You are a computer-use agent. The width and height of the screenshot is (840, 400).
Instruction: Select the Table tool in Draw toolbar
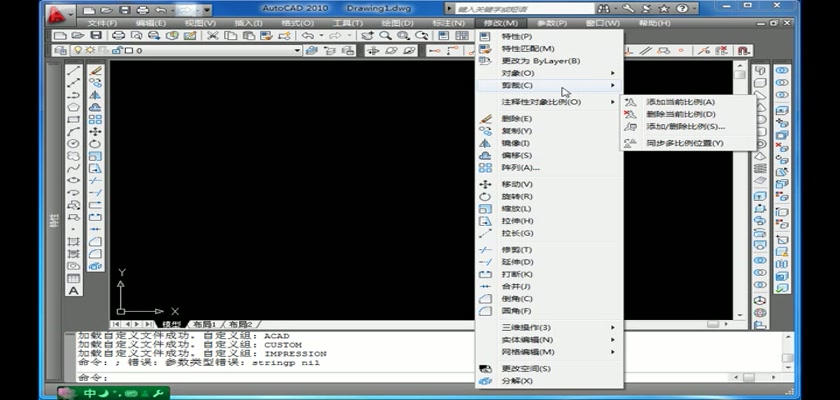point(73,278)
